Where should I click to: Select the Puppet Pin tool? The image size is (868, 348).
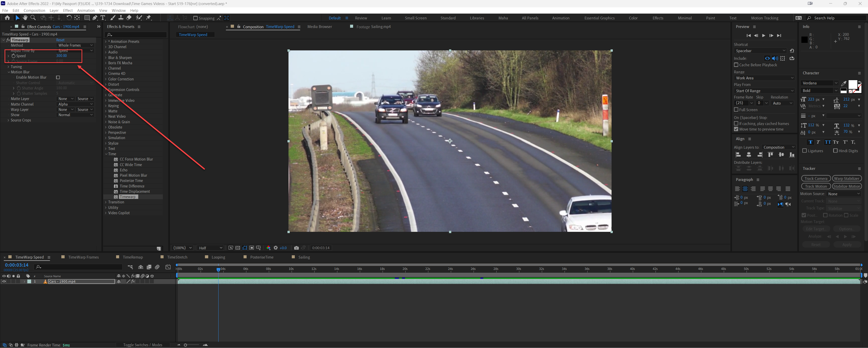(x=149, y=18)
